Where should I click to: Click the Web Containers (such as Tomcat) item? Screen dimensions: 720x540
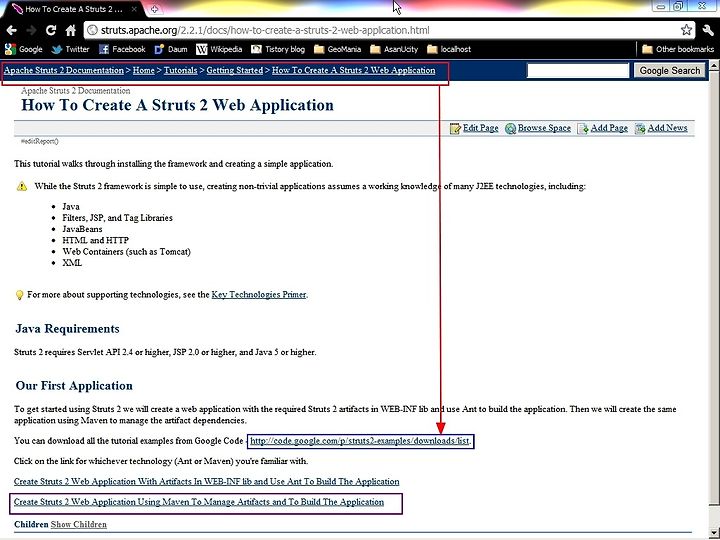click(x=126, y=252)
